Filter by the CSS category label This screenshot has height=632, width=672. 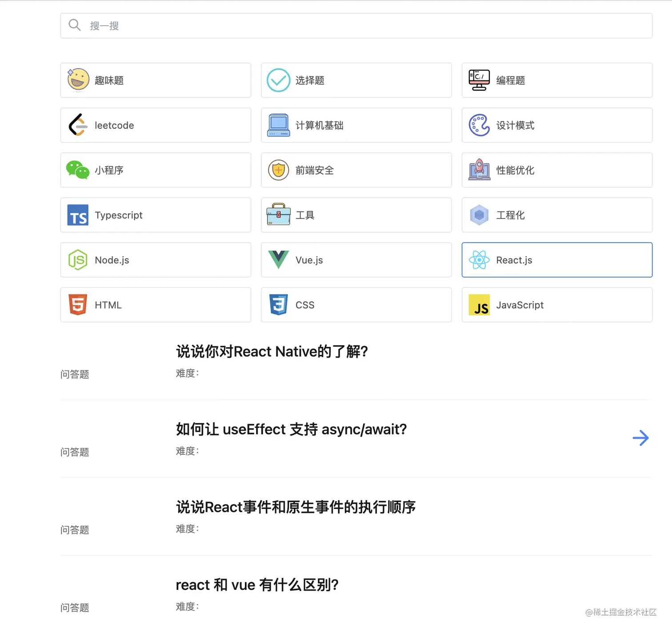305,305
